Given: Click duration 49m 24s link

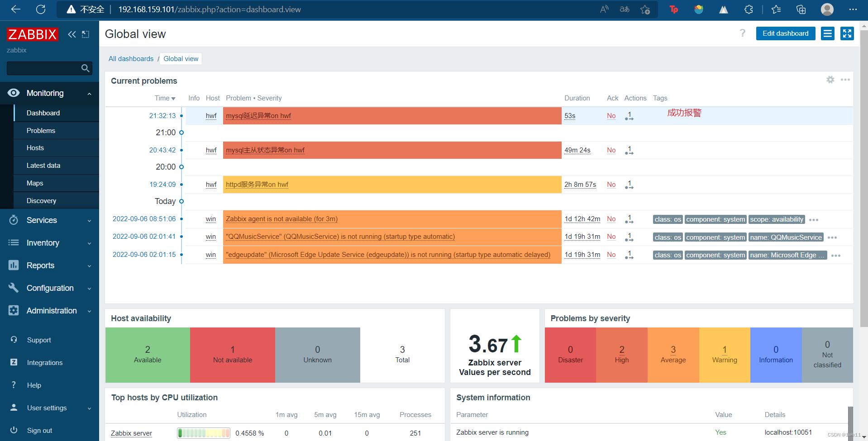Looking at the screenshot, I should [577, 150].
